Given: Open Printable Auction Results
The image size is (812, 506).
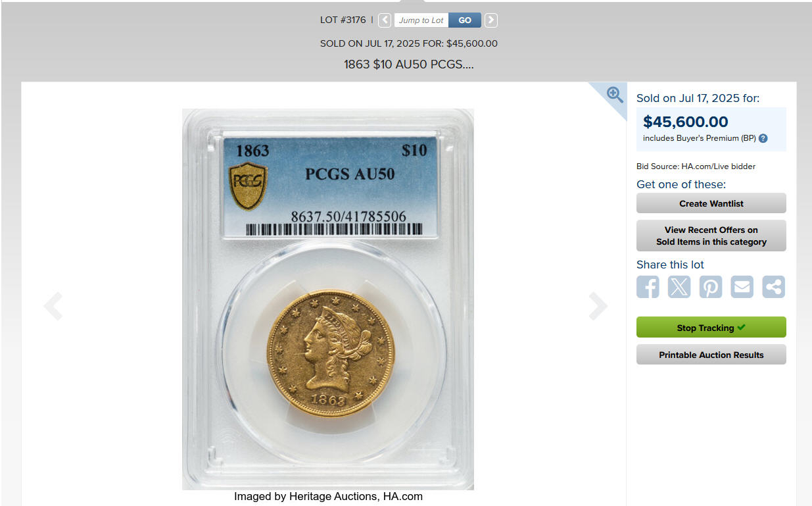Looking at the screenshot, I should [711, 355].
